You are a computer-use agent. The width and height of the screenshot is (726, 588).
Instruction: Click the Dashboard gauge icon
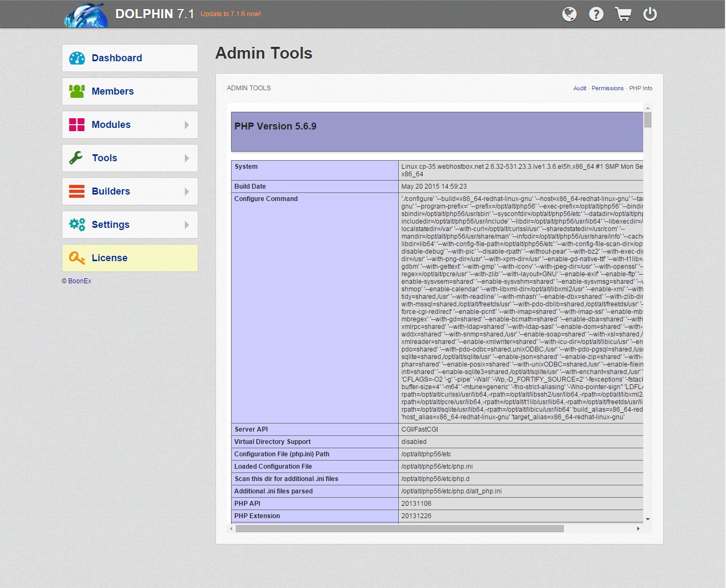point(77,58)
